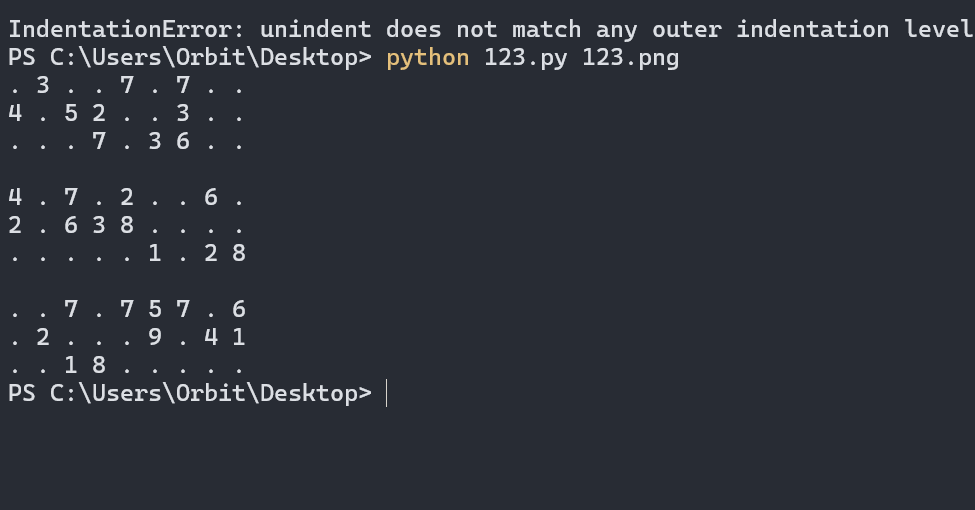Click the 123.png image argument
The width and height of the screenshot is (975, 510).
(x=631, y=58)
